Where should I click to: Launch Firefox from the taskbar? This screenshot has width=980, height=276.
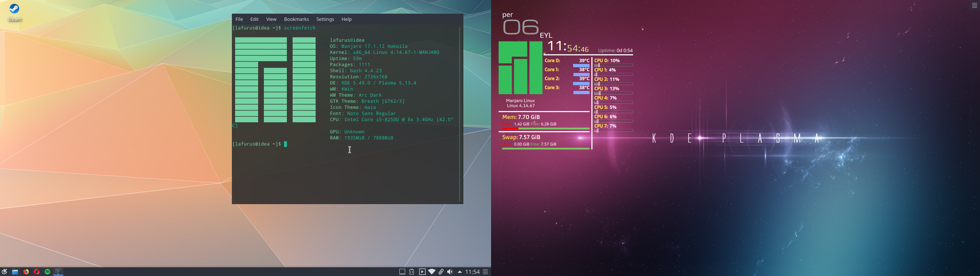(x=26, y=271)
